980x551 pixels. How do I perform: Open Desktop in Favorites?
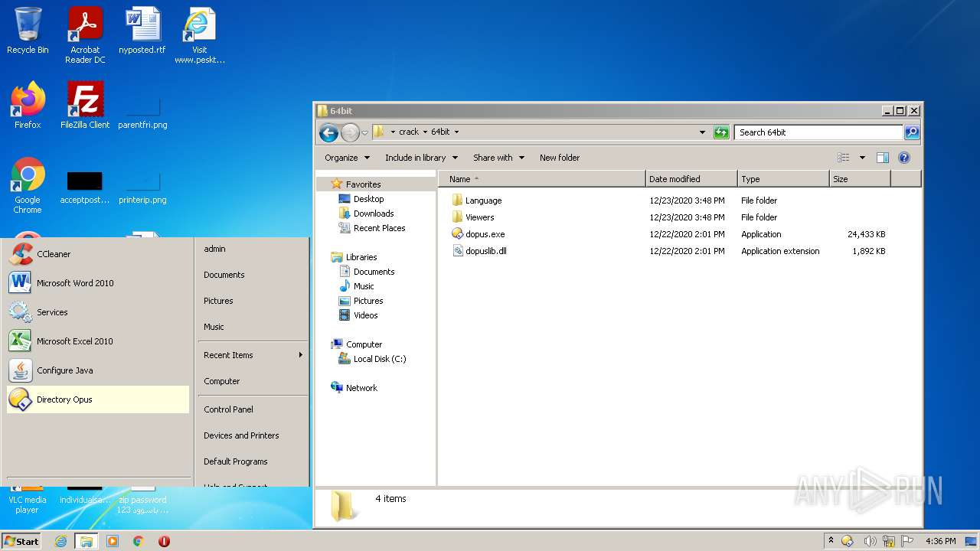coord(361,199)
